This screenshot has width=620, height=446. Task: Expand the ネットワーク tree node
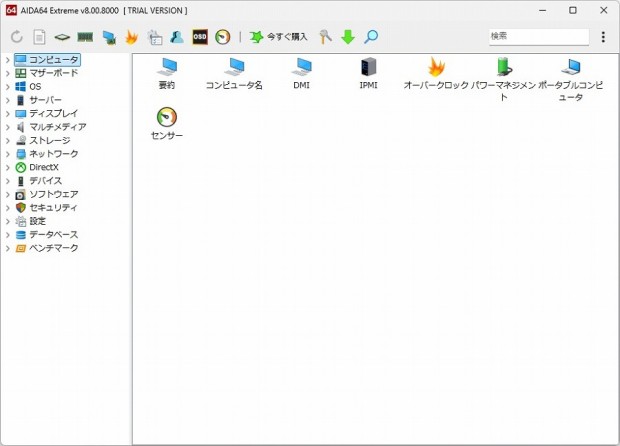(x=8, y=154)
